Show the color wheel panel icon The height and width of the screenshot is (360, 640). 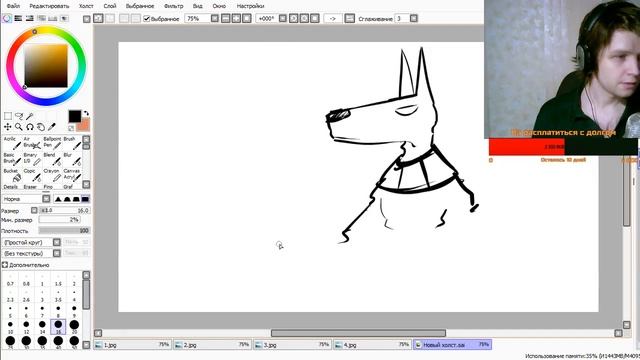click(7, 18)
